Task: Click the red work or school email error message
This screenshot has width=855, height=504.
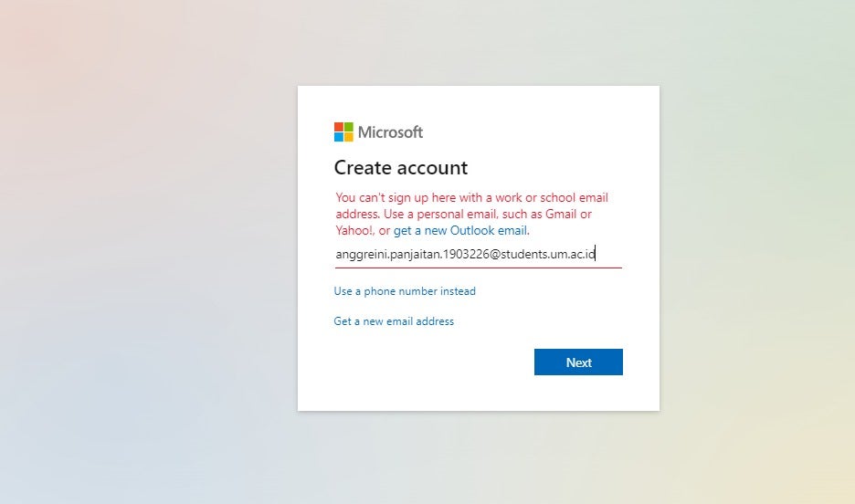Action: [x=471, y=214]
